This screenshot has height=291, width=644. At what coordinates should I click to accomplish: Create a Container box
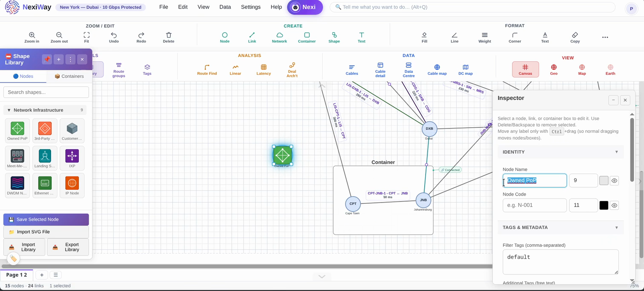(307, 37)
